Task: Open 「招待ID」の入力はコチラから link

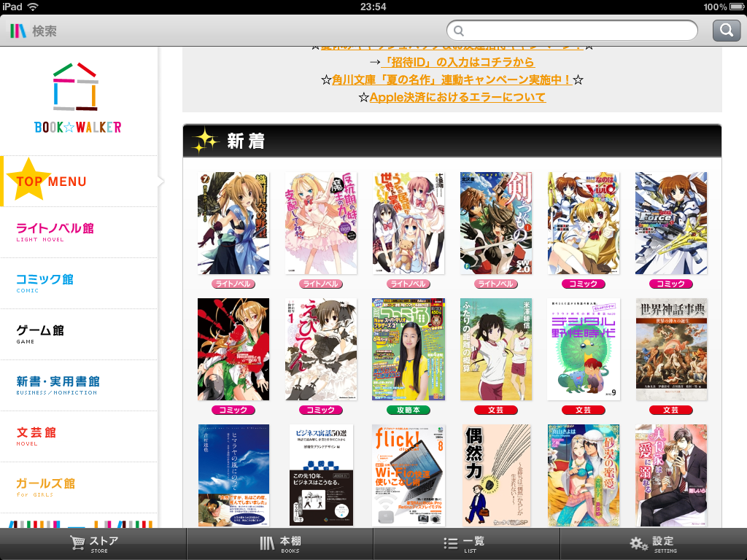Action: 457,63
